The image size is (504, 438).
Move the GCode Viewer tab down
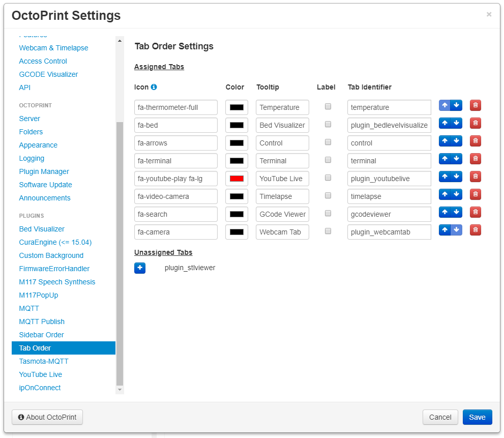(x=457, y=212)
